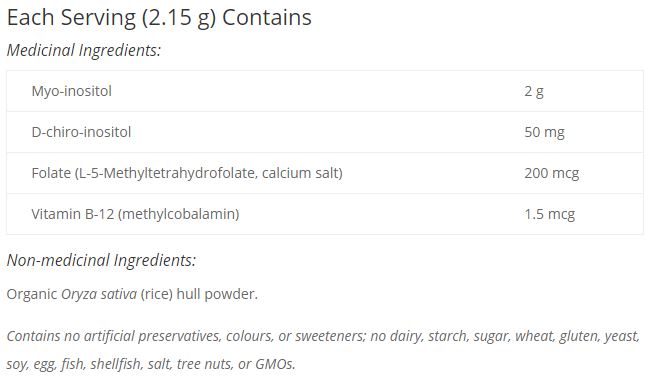Click the Vitamin B-12 (methylcobalamin) row
Image resolution: width=662 pixels, height=392 pixels.
pyautogui.click(x=325, y=214)
